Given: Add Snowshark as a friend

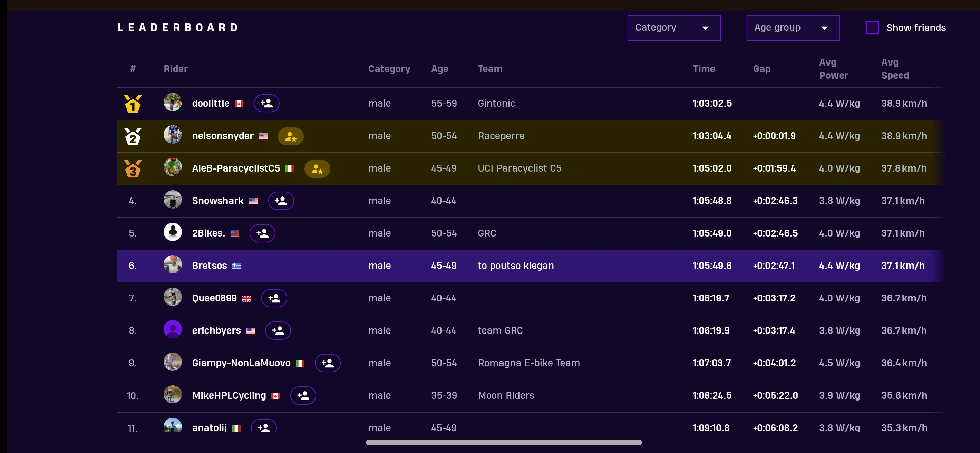Looking at the screenshot, I should tap(281, 201).
